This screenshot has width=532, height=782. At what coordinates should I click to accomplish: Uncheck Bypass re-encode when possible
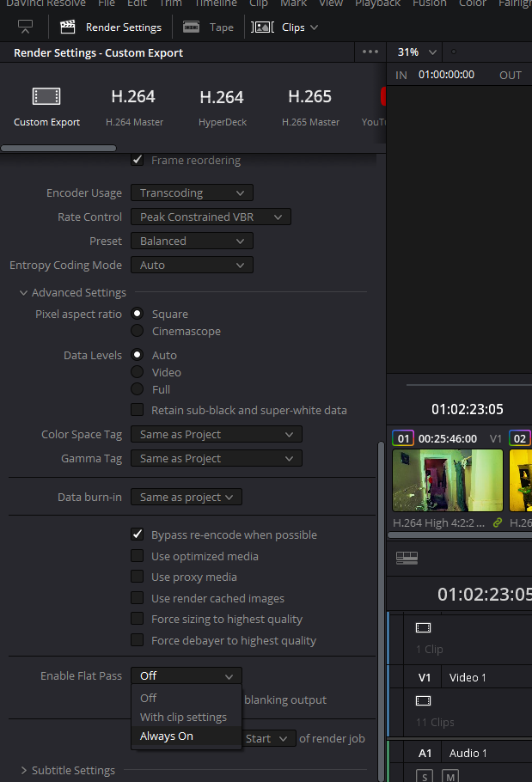pyautogui.click(x=138, y=535)
